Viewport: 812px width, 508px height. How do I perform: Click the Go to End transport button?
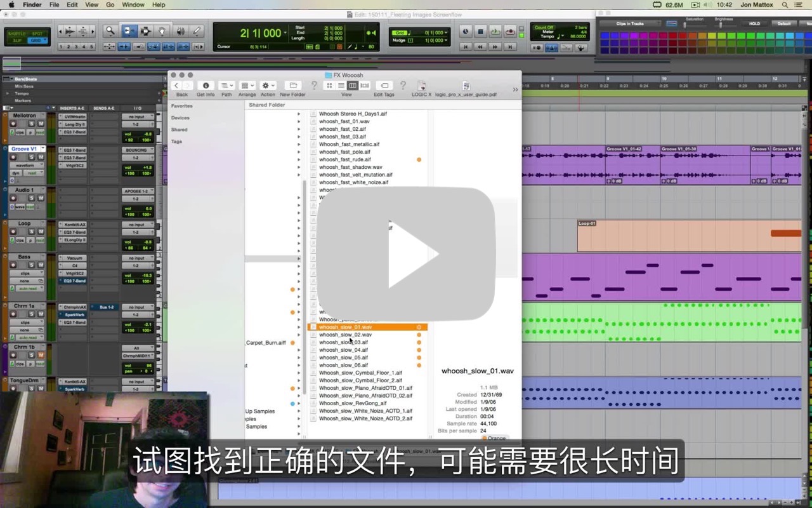click(x=510, y=47)
